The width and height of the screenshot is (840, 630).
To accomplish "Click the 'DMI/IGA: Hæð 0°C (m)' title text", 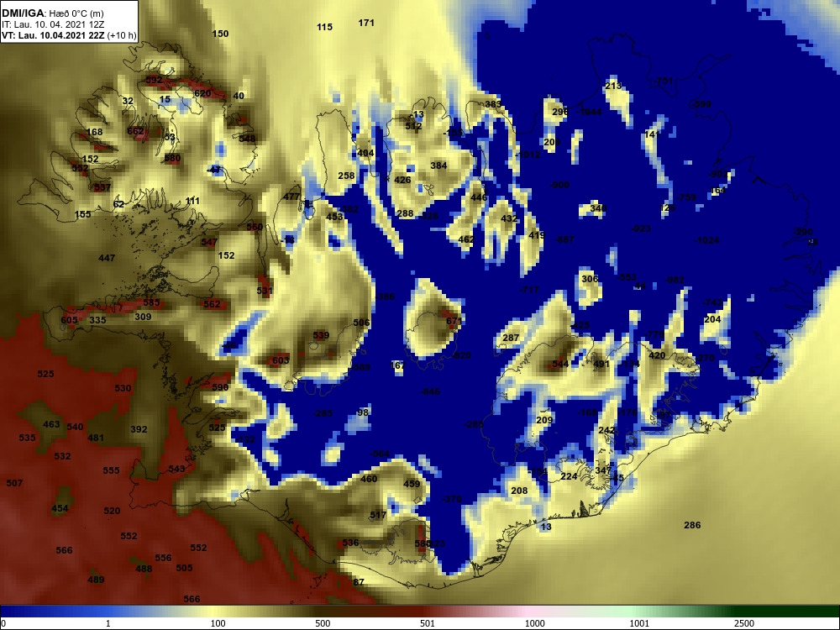I will coord(52,13).
